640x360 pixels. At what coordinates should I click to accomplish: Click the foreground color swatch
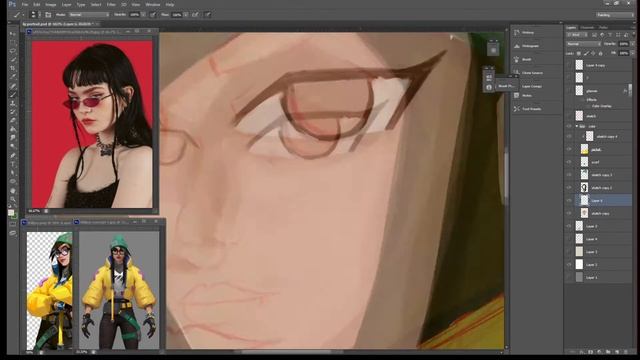click(x=11, y=213)
